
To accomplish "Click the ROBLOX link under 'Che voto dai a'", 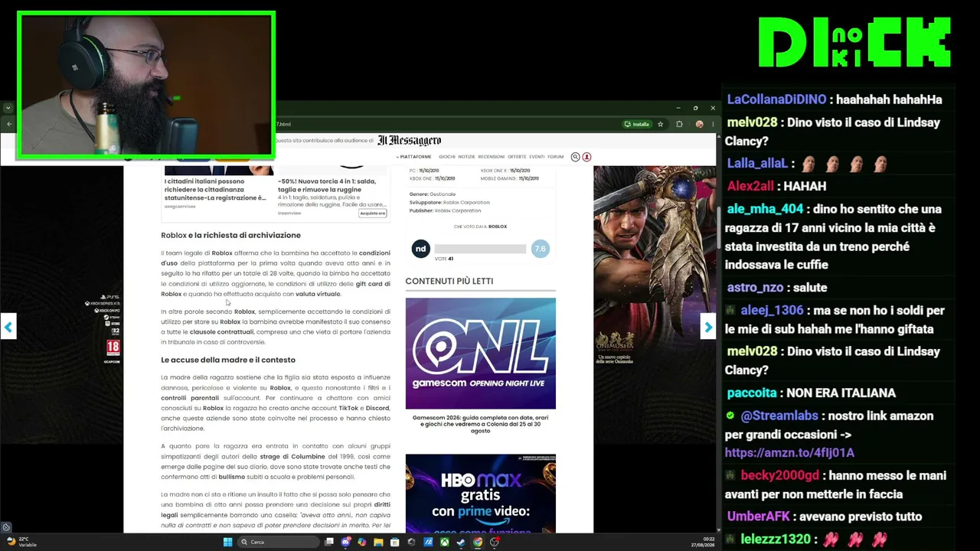I will 498,227.
